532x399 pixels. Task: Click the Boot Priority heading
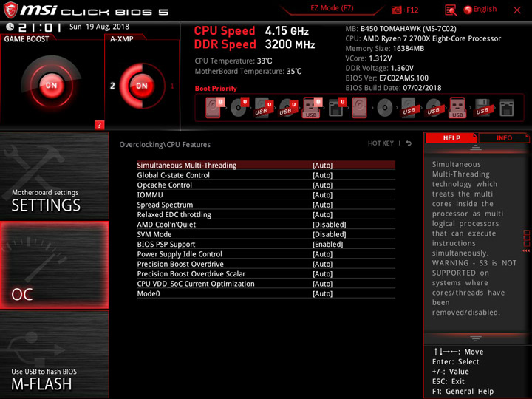tap(216, 89)
